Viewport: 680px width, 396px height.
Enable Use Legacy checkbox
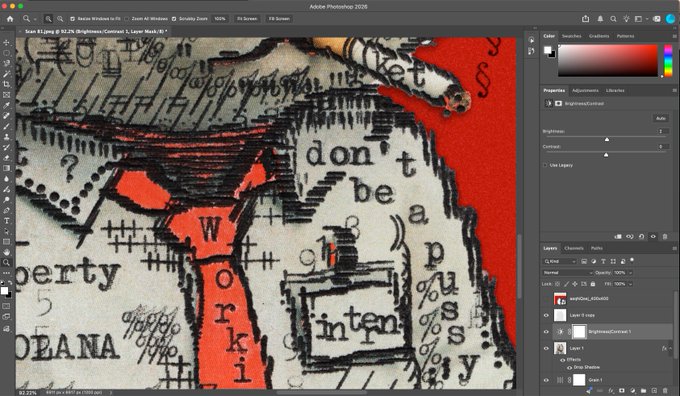(545, 165)
